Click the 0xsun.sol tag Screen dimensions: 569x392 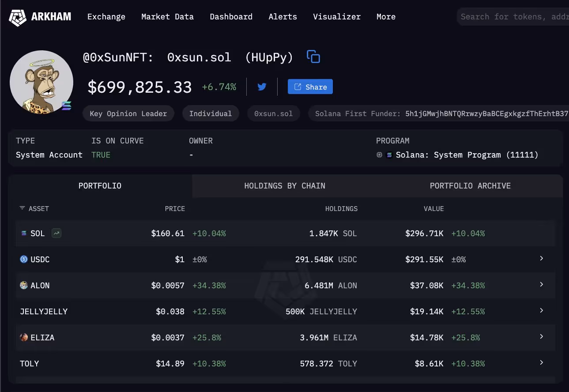pyautogui.click(x=273, y=113)
